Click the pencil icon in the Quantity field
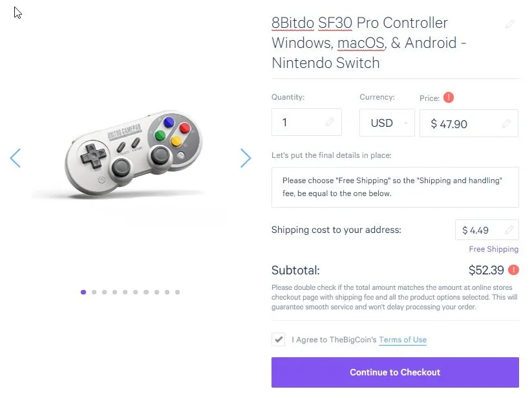The width and height of the screenshot is (532, 398). [330, 122]
